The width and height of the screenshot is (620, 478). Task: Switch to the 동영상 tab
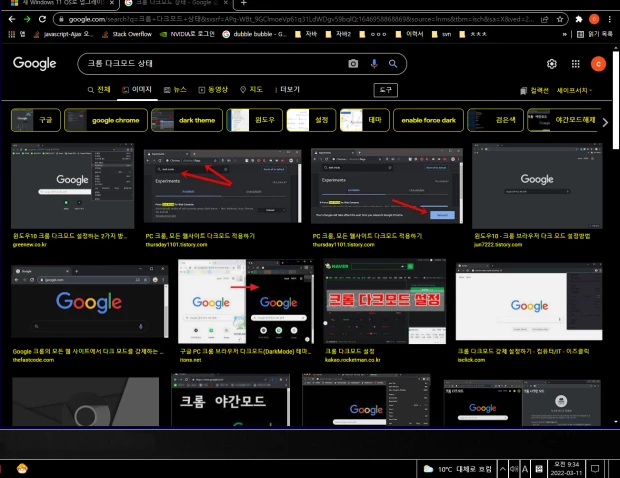point(213,90)
